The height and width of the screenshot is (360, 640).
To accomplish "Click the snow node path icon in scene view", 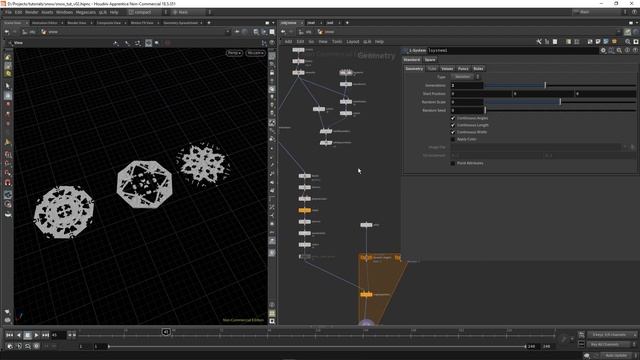I will 44,32.
